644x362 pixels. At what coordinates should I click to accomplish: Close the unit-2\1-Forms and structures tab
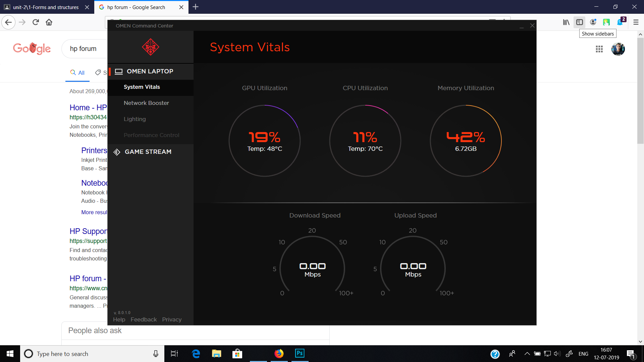[x=87, y=7]
